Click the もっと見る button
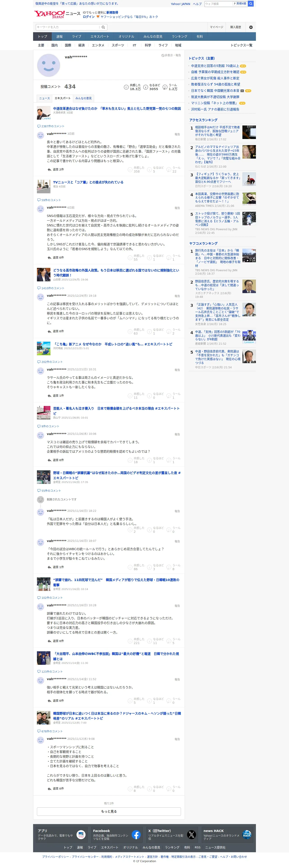The height and width of the screenshot is (868, 289). coord(109,812)
